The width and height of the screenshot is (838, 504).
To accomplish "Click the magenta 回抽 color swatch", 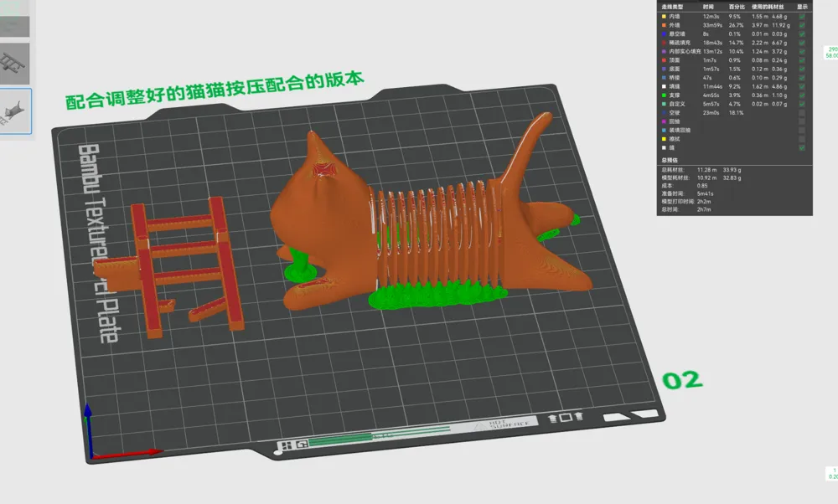I will 664,121.
